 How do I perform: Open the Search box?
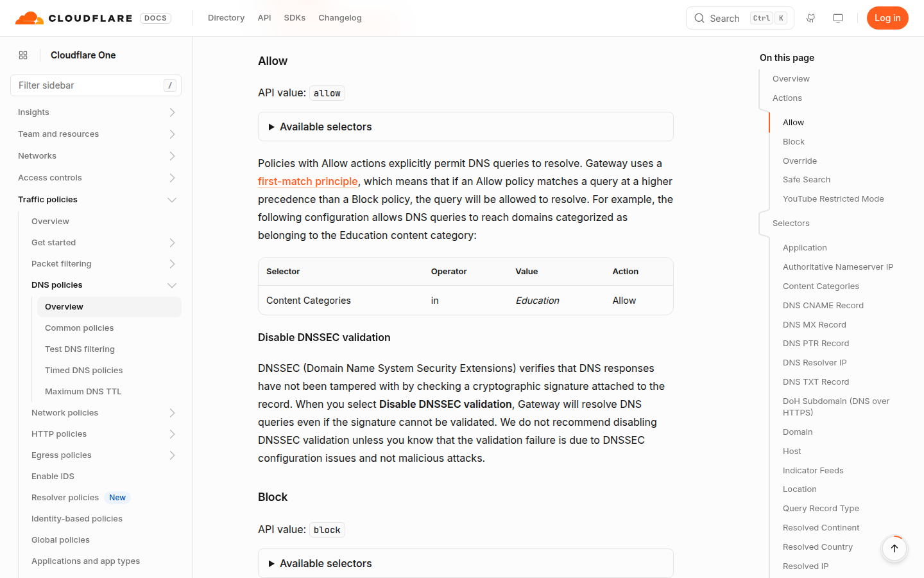pos(740,18)
